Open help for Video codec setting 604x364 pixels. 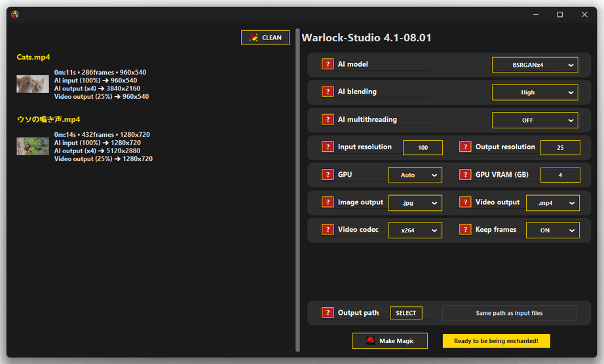[328, 230]
